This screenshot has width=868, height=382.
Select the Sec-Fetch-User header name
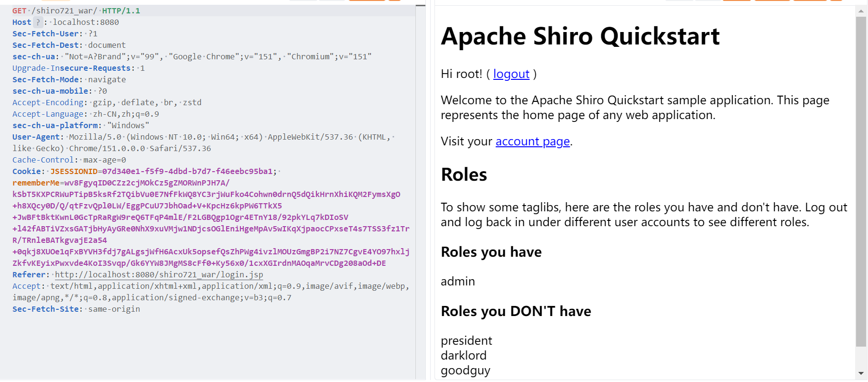point(45,34)
